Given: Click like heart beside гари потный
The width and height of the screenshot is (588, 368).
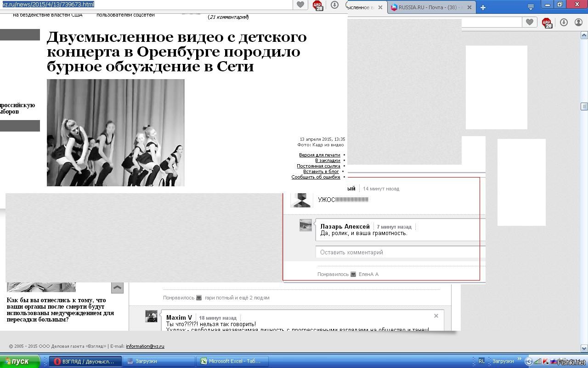Looking at the screenshot, I should [x=199, y=298].
